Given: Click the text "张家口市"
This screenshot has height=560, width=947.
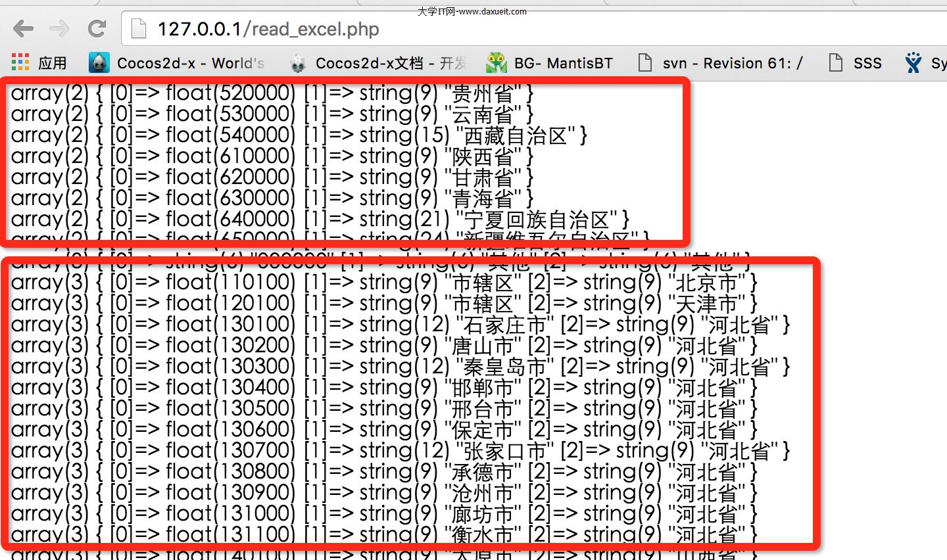Looking at the screenshot, I should [505, 450].
